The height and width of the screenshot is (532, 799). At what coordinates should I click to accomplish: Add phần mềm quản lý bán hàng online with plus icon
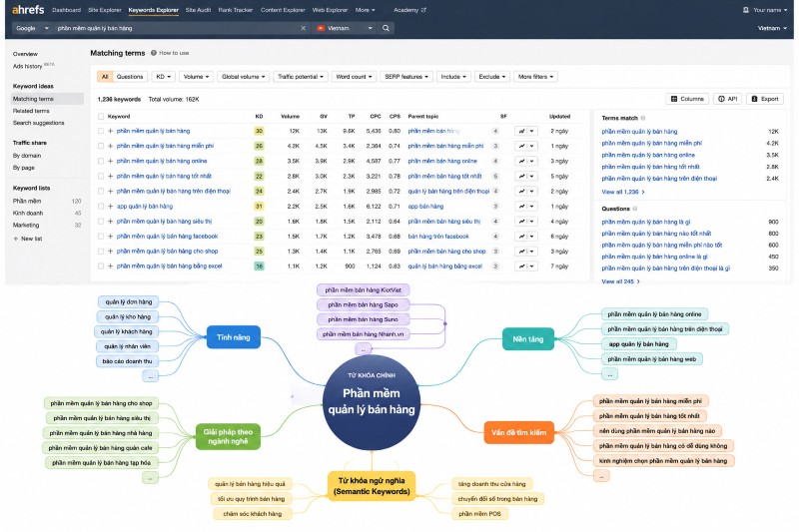pyautogui.click(x=110, y=161)
